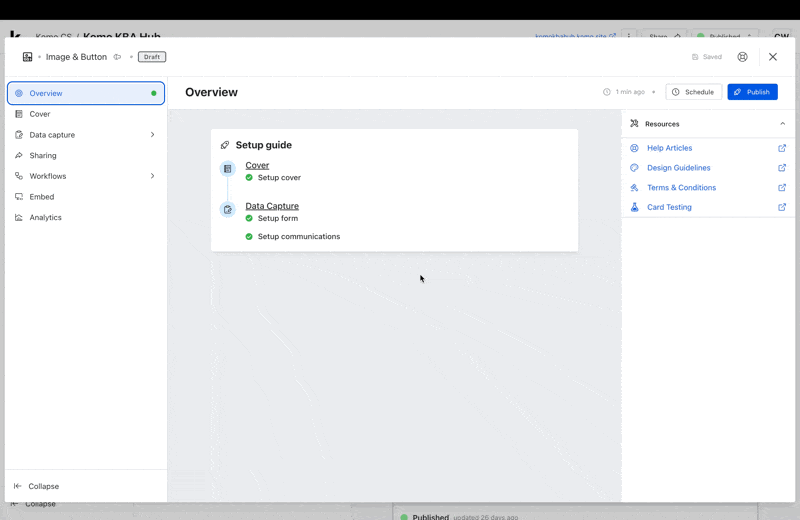
Task: Click the Setup communications green checkmark
Action: coord(249,237)
